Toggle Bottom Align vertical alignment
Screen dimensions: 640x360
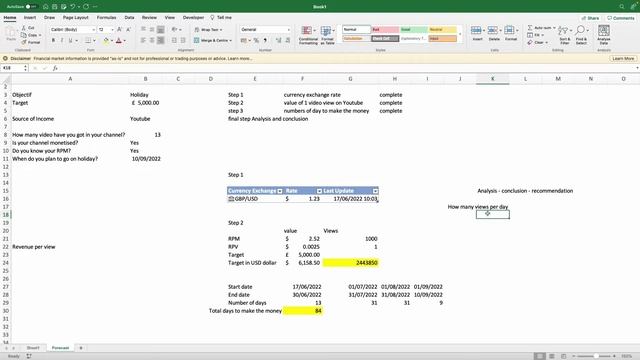160,29
